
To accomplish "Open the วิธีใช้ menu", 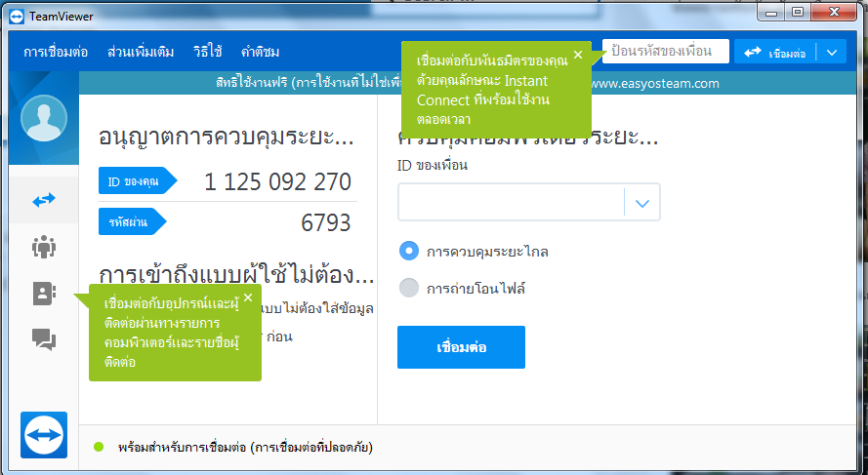I will click(208, 52).
